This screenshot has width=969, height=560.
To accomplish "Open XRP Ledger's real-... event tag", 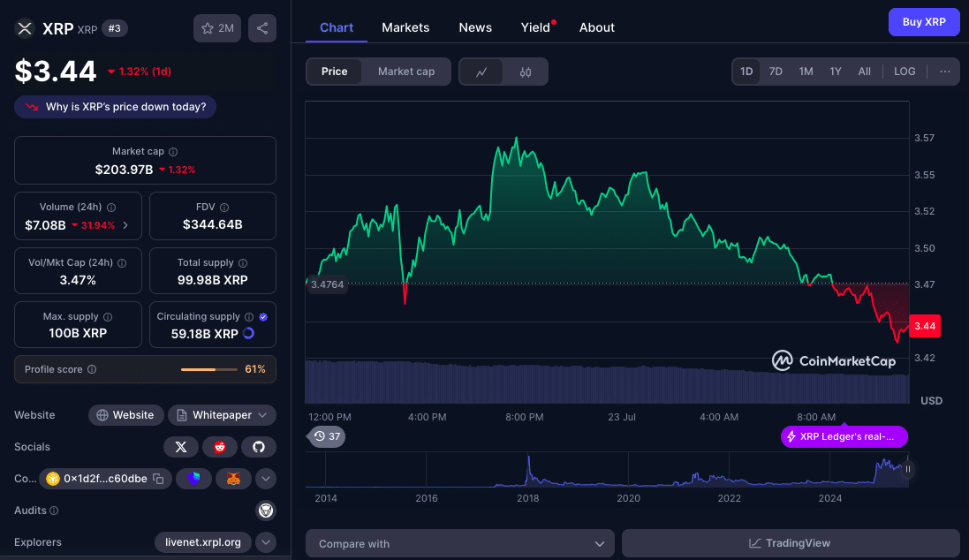I will pos(844,436).
